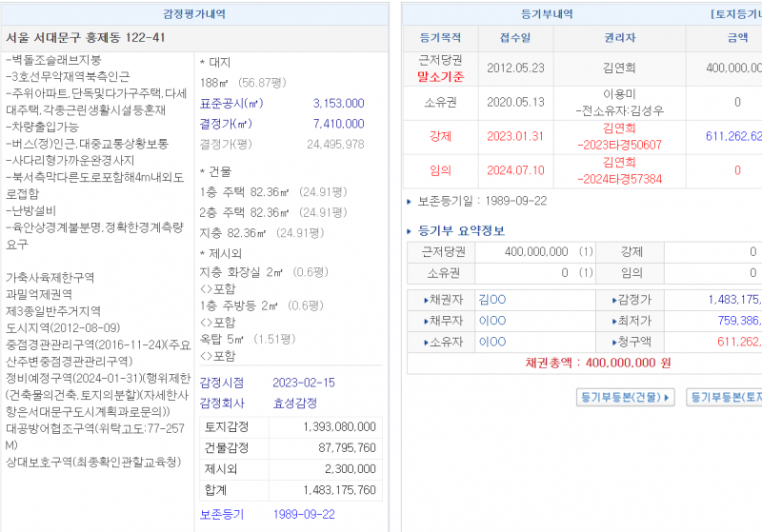
Task: Click the 3,153,000 standard land price value
Action: coord(339,104)
